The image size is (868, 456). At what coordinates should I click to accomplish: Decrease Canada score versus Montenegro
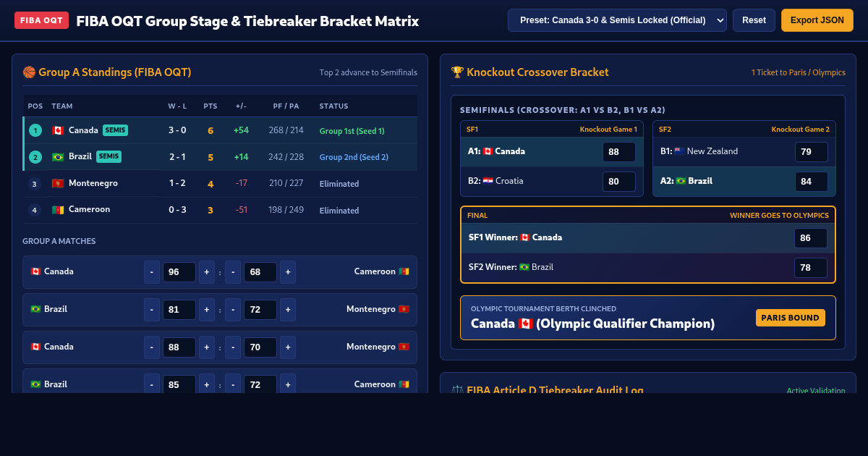(x=152, y=347)
